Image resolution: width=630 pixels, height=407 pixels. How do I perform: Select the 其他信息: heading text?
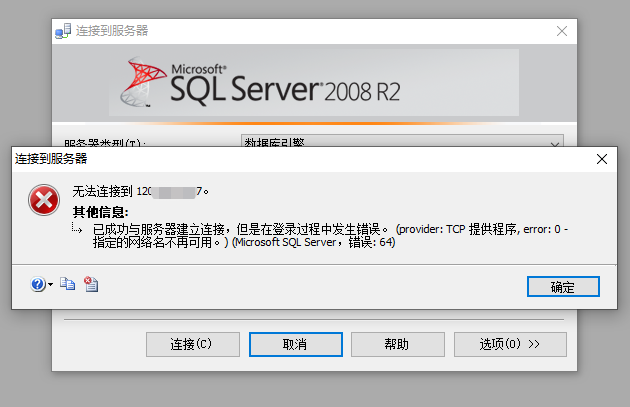tap(100, 212)
